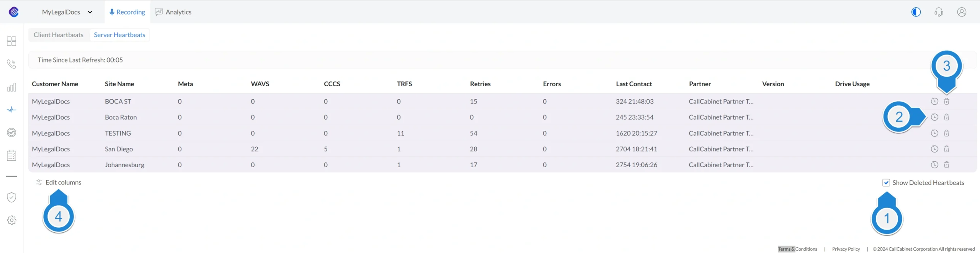Switch to the Client Heartbeats tab

59,35
